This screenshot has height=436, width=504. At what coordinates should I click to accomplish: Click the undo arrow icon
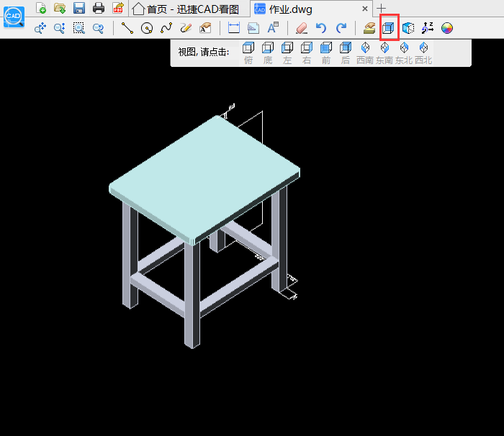[x=321, y=28]
